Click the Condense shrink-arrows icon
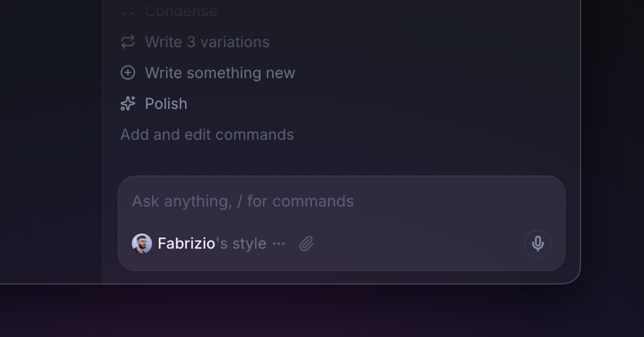This screenshot has width=644, height=337. coord(128,11)
